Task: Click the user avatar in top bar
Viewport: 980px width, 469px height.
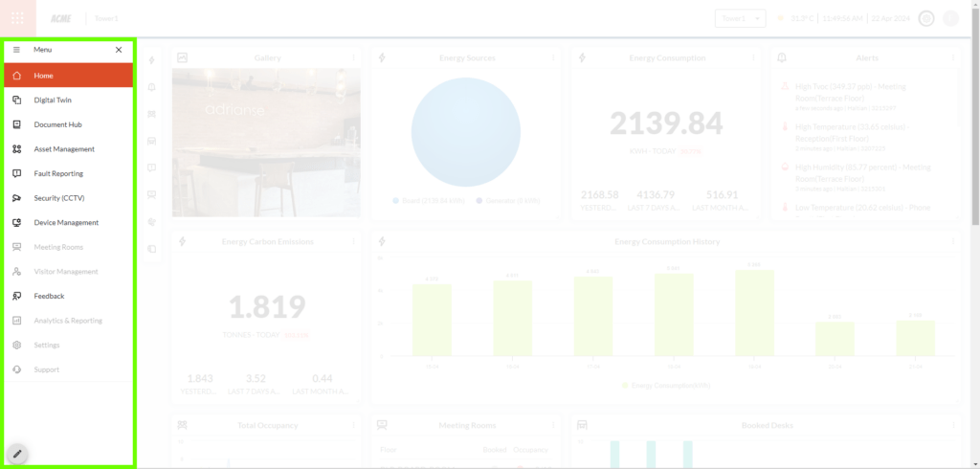Action: pyautogui.click(x=950, y=18)
